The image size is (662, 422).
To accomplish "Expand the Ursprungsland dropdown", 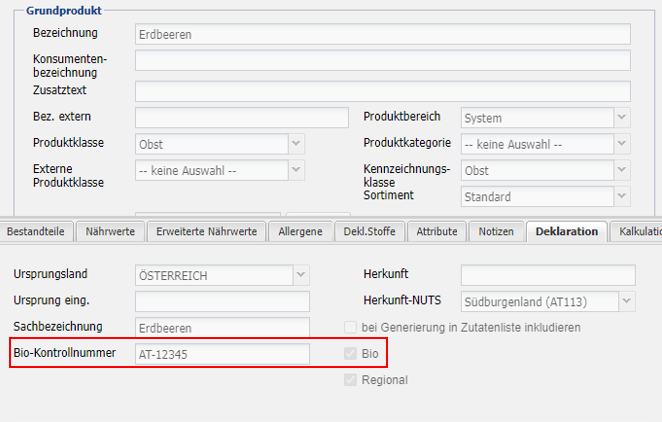I will click(x=301, y=275).
